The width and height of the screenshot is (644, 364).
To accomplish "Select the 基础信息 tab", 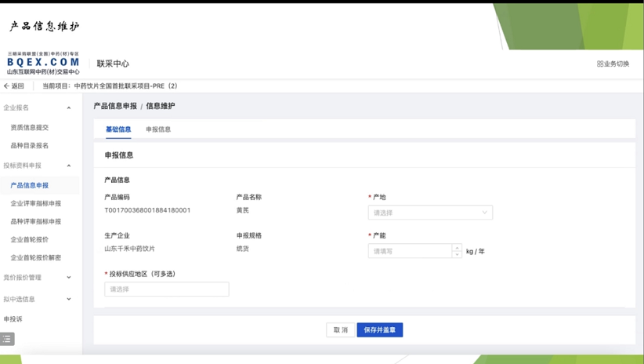I will [x=118, y=129].
